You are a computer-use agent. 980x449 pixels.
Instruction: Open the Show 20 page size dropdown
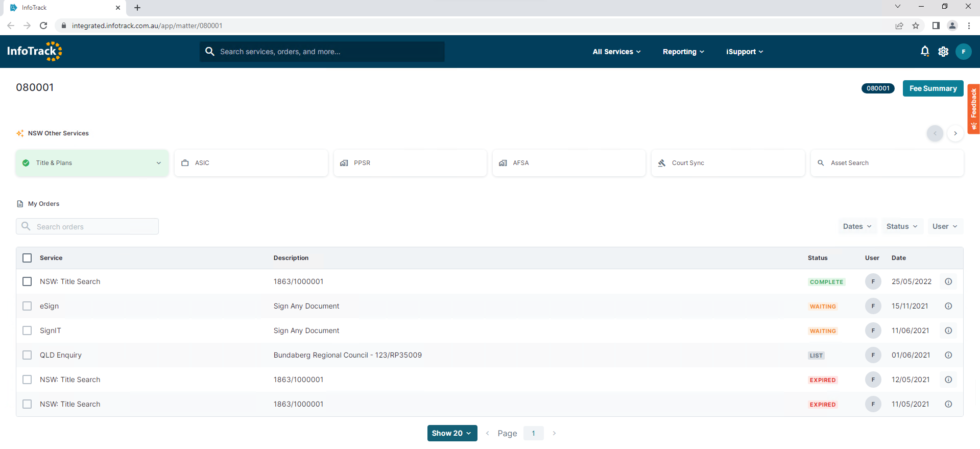click(x=452, y=433)
